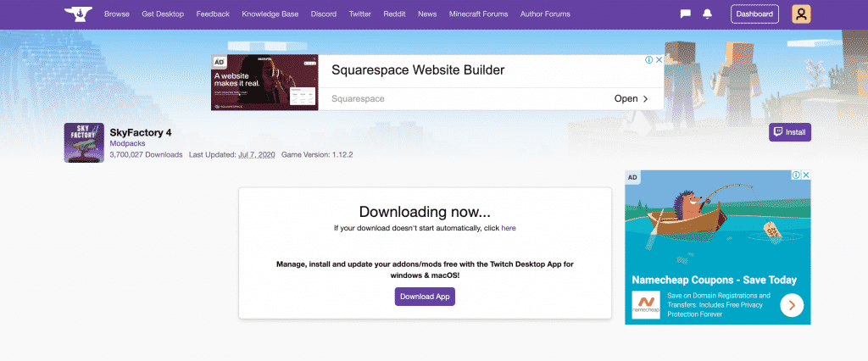Click the AD label on sidebar ad
Viewport: 868px width, 361px height.
pos(632,178)
